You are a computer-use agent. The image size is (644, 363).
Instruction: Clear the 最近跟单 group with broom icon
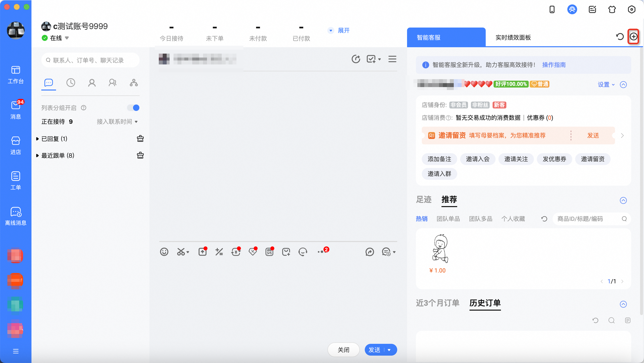click(140, 155)
